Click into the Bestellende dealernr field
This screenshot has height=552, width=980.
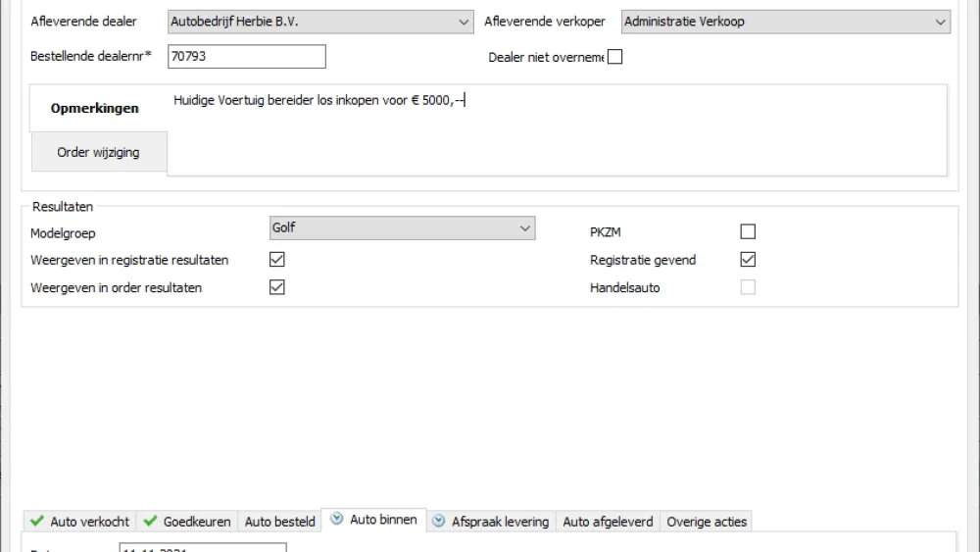246,57
